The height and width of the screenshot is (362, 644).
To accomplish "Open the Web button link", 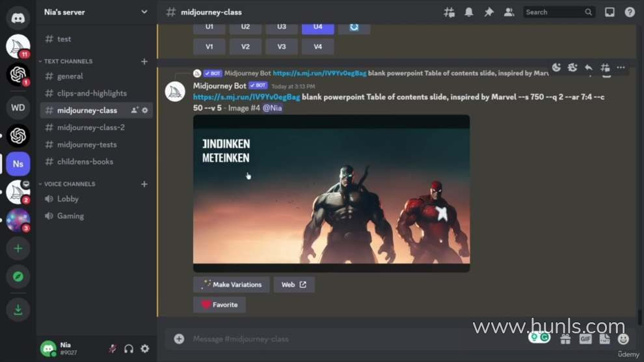I will tap(293, 285).
